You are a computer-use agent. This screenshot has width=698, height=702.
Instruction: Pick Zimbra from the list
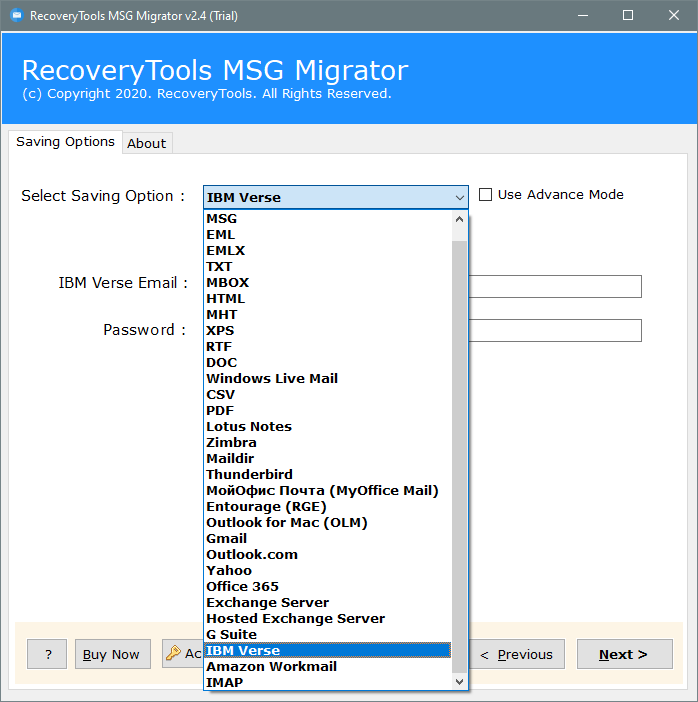(x=328, y=442)
